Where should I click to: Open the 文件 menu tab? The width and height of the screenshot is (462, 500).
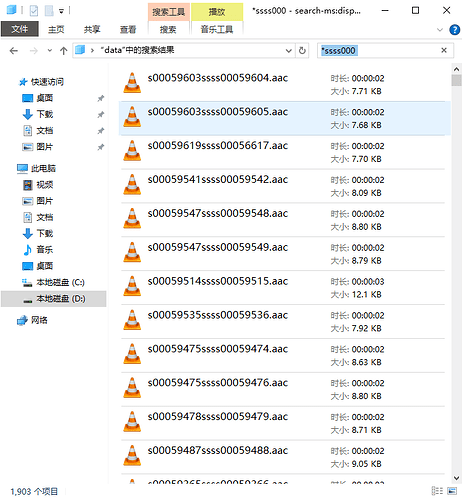point(20,29)
